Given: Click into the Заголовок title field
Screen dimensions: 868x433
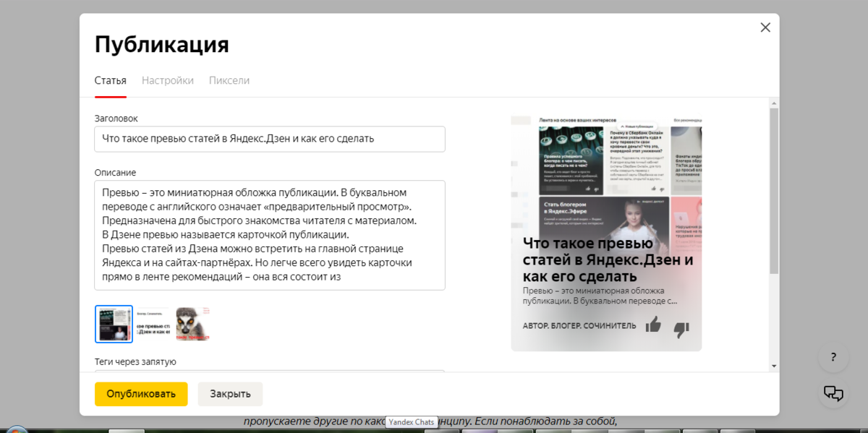Looking at the screenshot, I should point(270,139).
